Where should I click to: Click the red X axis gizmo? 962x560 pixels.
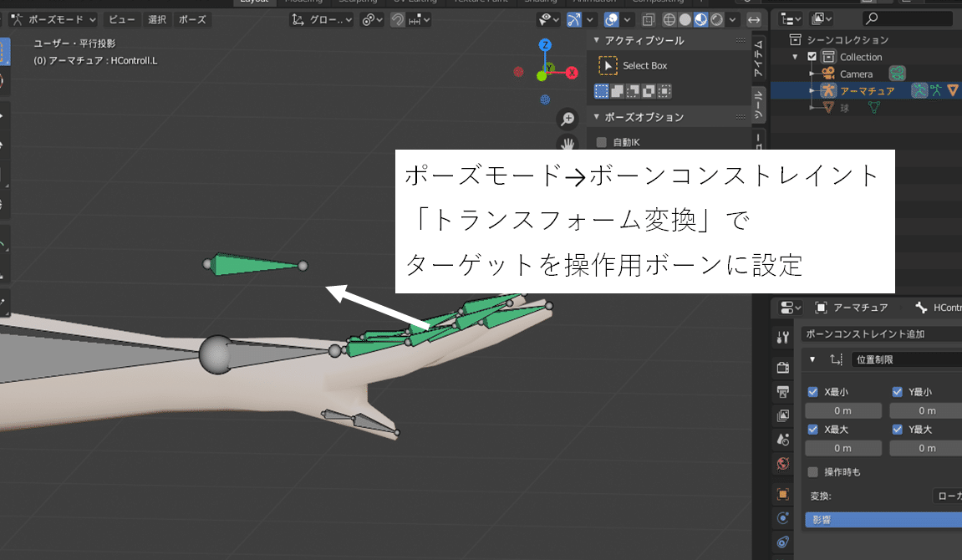click(572, 73)
